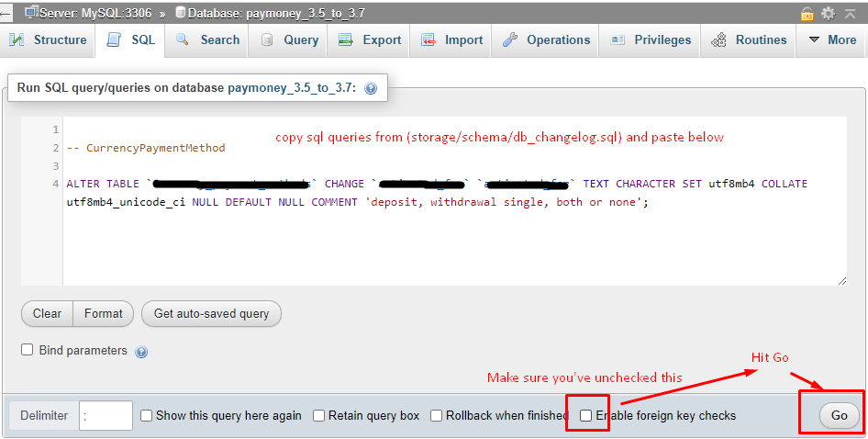Image resolution: width=868 pixels, height=439 pixels.
Task: Click Get auto-saved query button
Action: pyautogui.click(x=211, y=314)
